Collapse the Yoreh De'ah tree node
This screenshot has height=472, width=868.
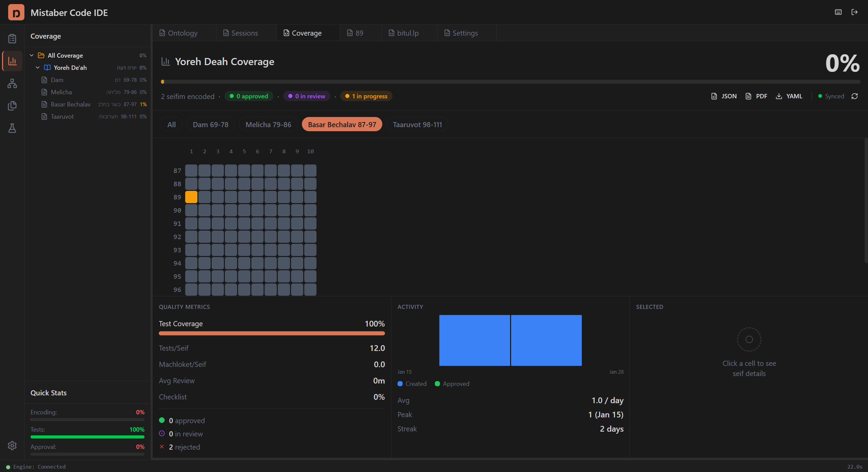pos(38,67)
